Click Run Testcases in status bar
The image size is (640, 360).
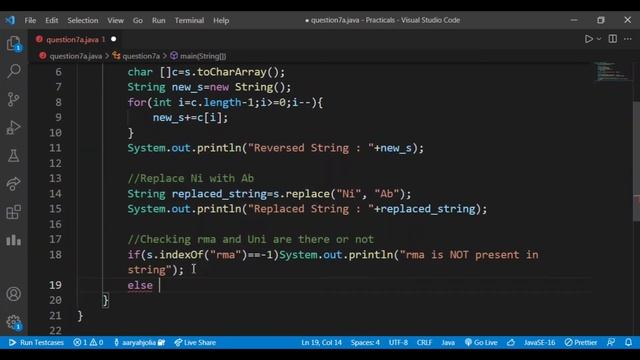click(36, 342)
